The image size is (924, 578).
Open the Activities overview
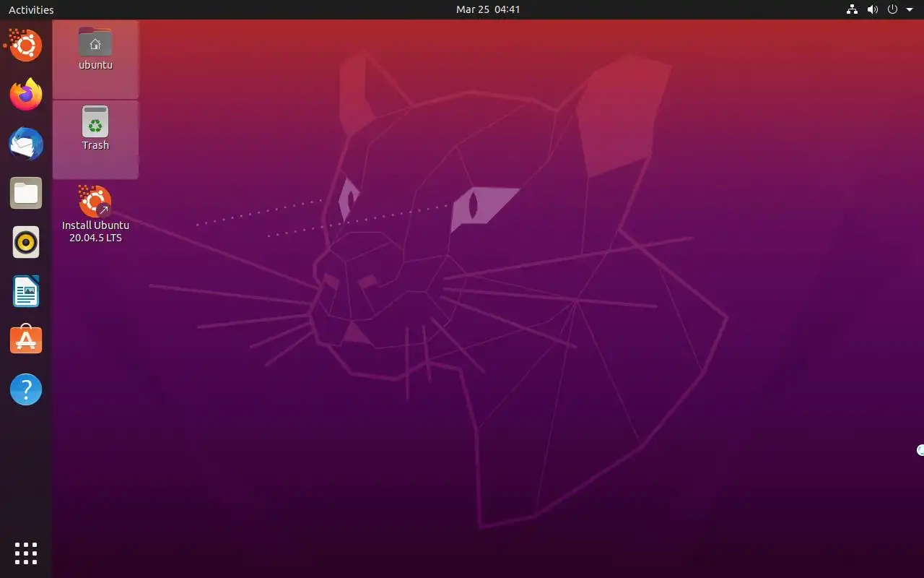pyautogui.click(x=31, y=9)
